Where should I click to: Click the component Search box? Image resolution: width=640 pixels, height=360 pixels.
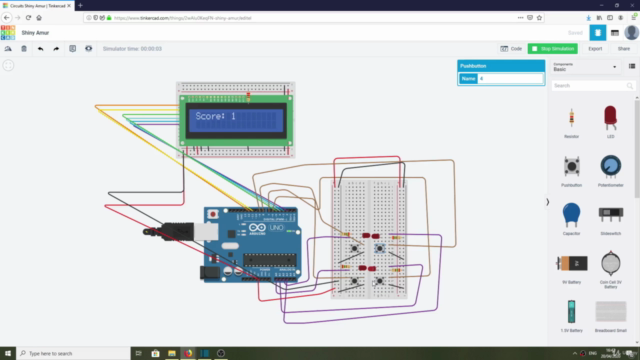click(593, 86)
